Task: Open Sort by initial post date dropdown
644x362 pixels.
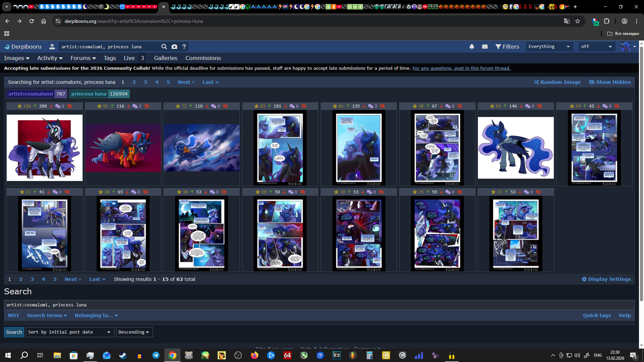Action: click(x=69, y=332)
